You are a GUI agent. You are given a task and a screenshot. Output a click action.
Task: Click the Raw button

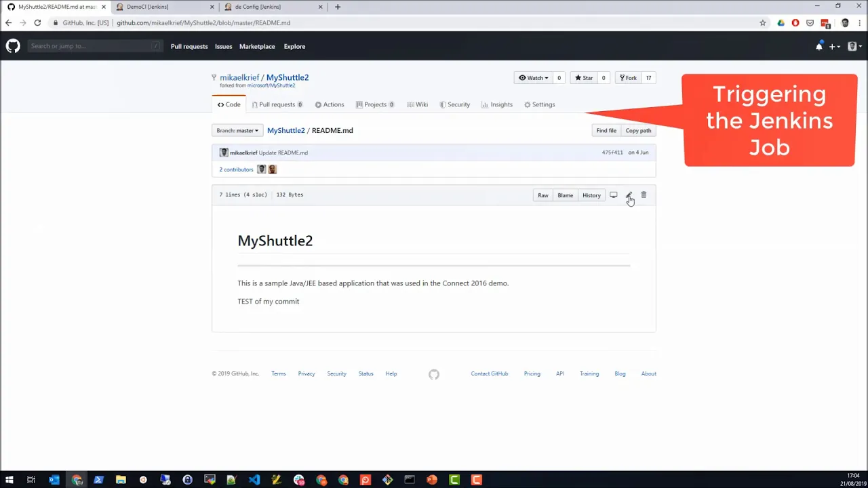point(543,195)
